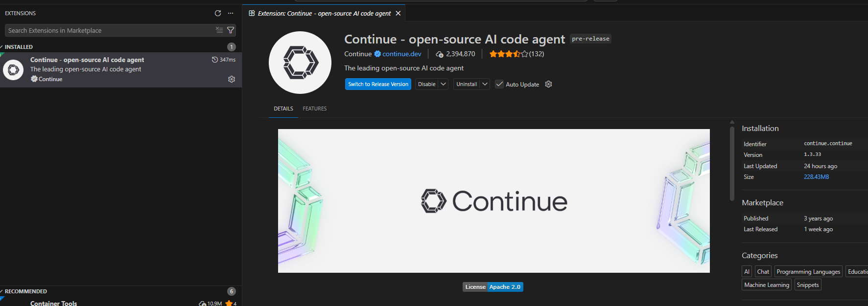Click the 347ms activation time indicator
Viewport: 868px width, 306px height.
(x=224, y=60)
